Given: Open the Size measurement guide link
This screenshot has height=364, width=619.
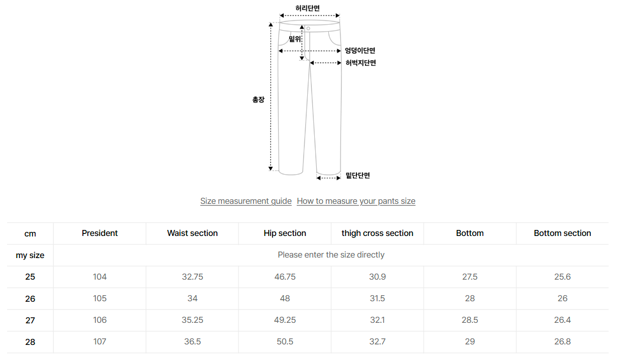Looking at the screenshot, I should pyautogui.click(x=245, y=201).
